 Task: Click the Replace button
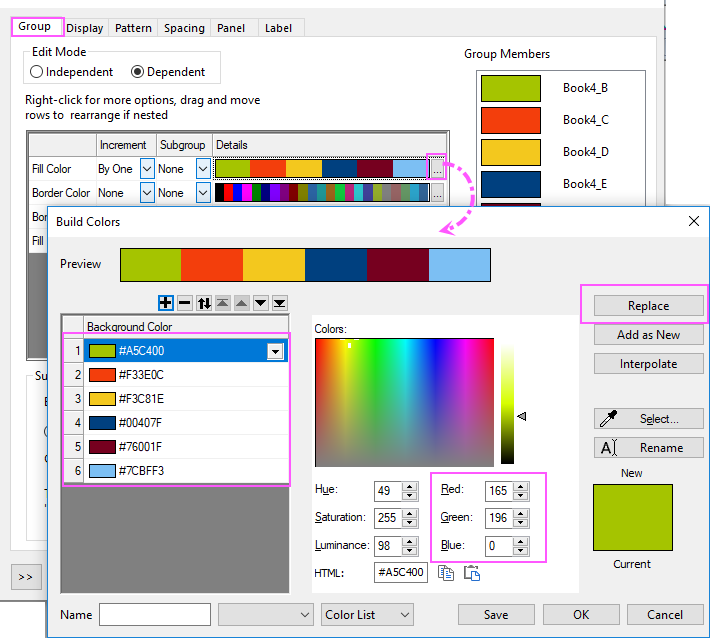pos(648,306)
